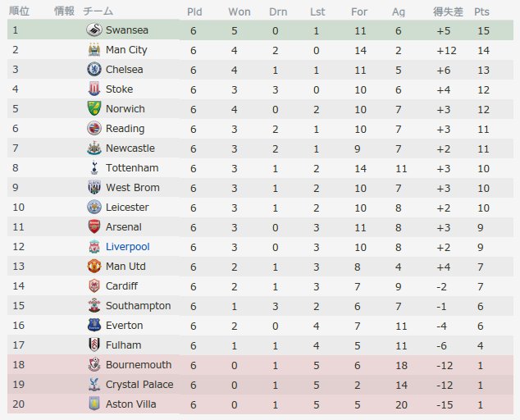Click the Arsenal club badge icon

coord(94,227)
